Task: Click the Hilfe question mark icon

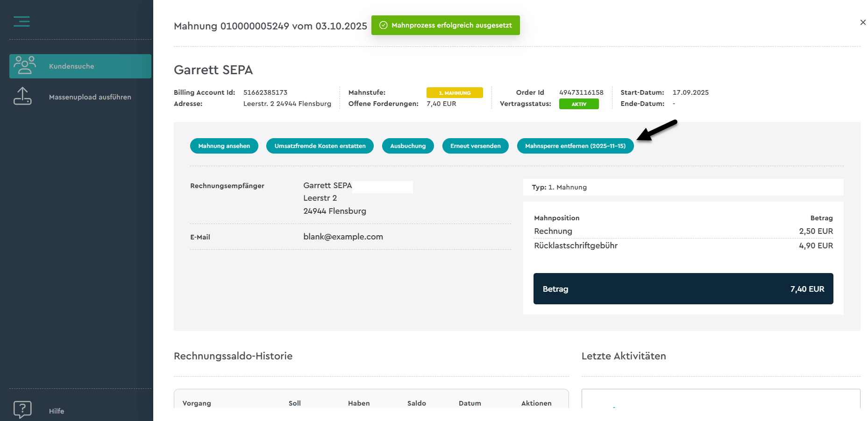Action: coord(22,409)
